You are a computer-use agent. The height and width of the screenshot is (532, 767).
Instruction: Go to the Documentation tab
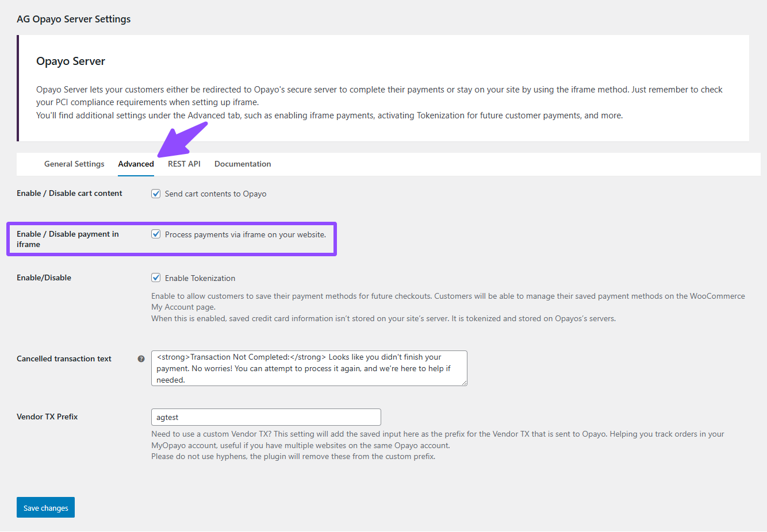pyautogui.click(x=243, y=164)
